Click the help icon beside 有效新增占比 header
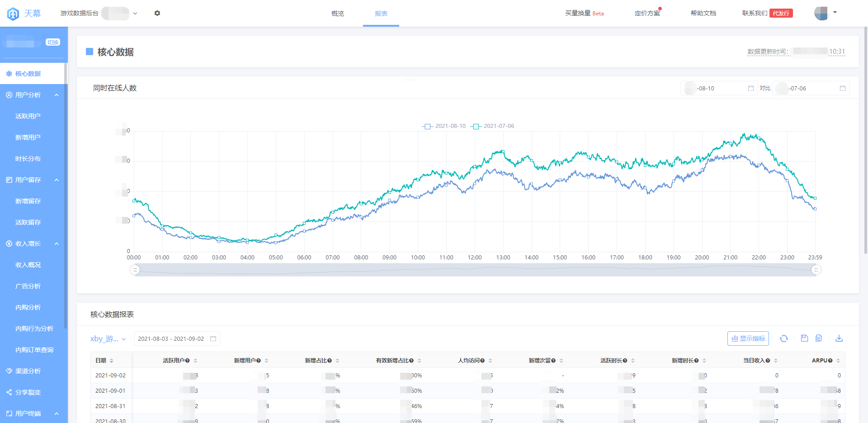 411,361
